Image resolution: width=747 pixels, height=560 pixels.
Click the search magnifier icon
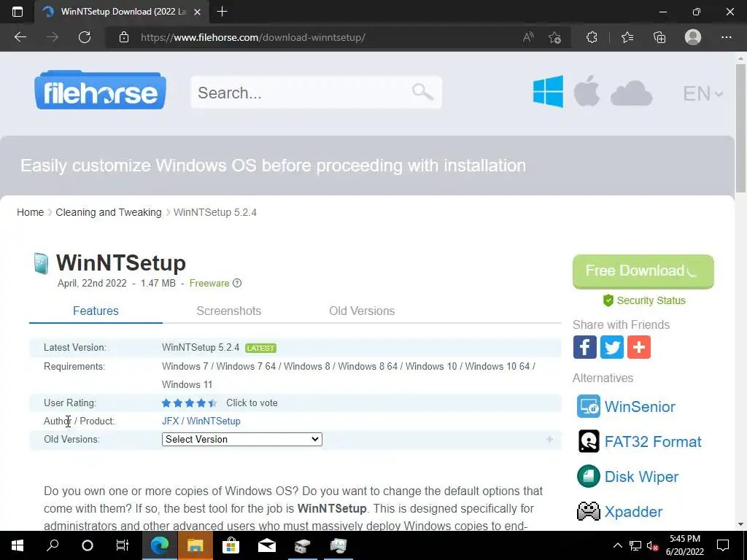[x=422, y=92]
